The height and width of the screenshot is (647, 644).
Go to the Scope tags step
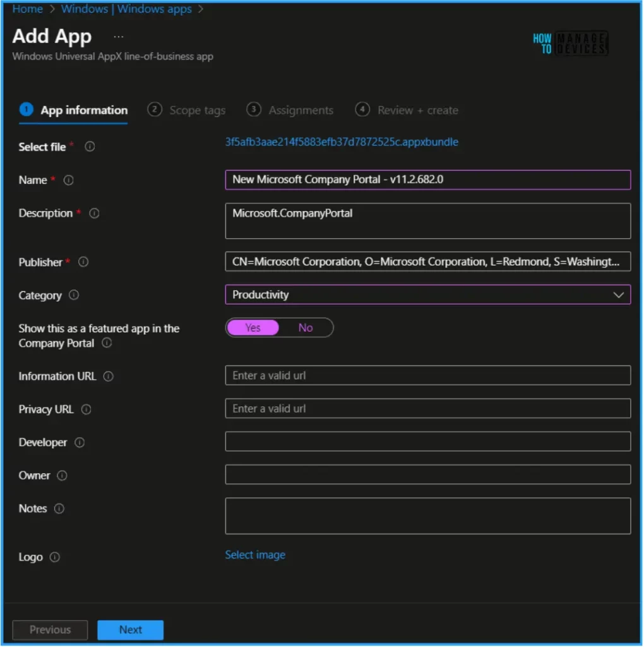[x=187, y=110]
